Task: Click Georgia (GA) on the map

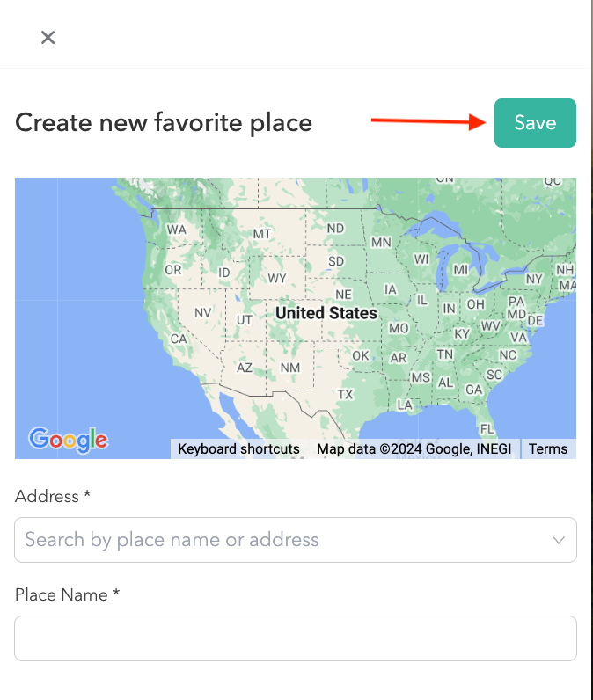Action: tap(474, 389)
